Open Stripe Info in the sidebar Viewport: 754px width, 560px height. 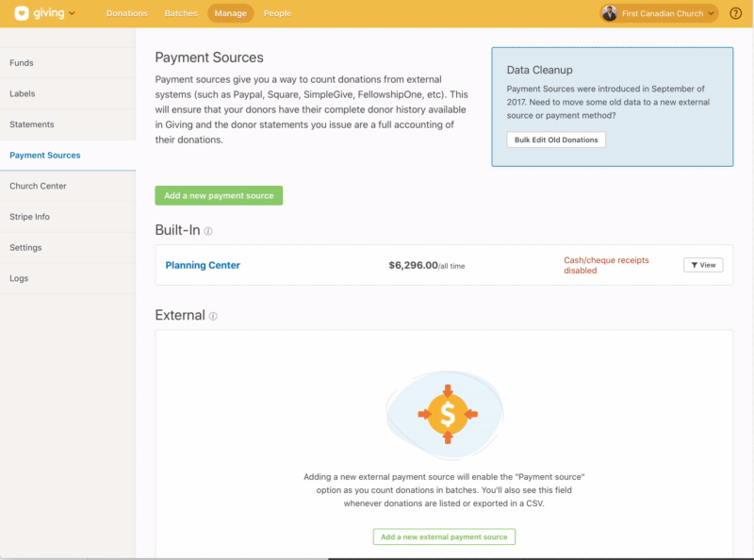[x=30, y=217]
